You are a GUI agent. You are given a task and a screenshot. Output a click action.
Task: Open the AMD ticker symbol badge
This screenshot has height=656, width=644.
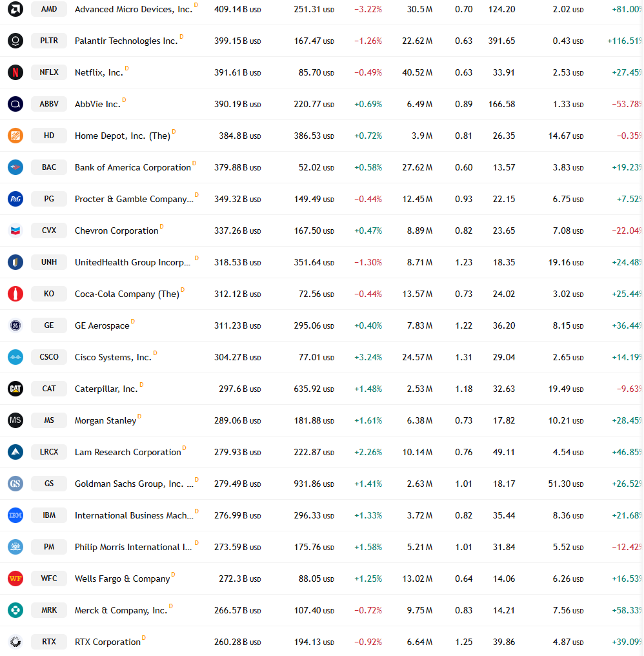click(49, 9)
